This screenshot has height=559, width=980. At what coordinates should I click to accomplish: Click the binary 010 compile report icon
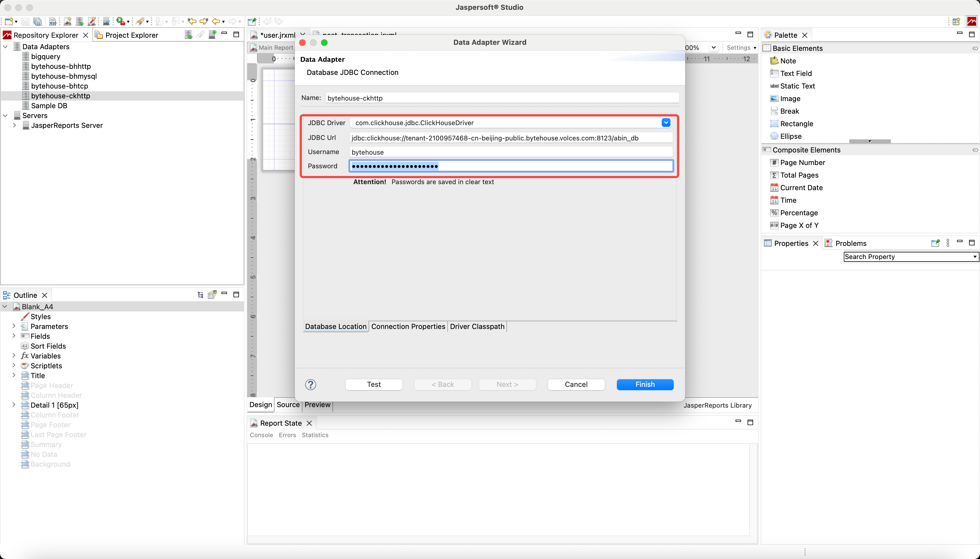point(53,21)
